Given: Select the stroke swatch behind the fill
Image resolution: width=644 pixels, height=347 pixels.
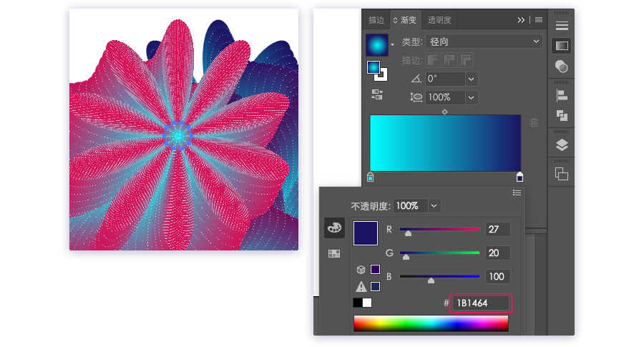Looking at the screenshot, I should click(383, 76).
